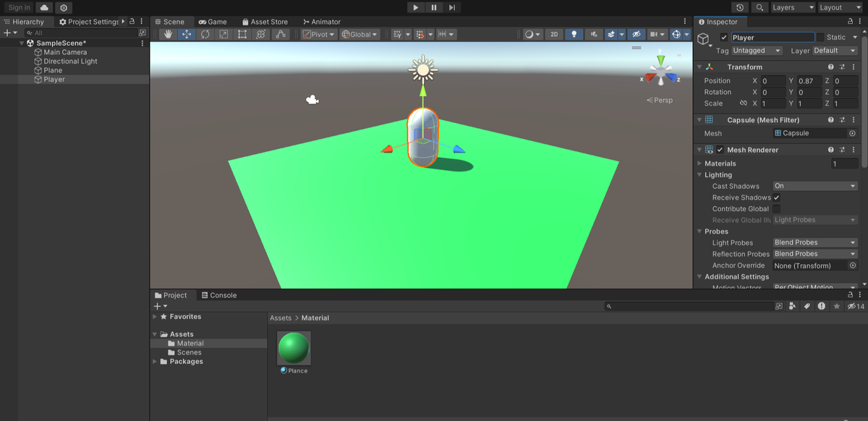
Task: Uncheck Receive Shadows
Action: [777, 197]
